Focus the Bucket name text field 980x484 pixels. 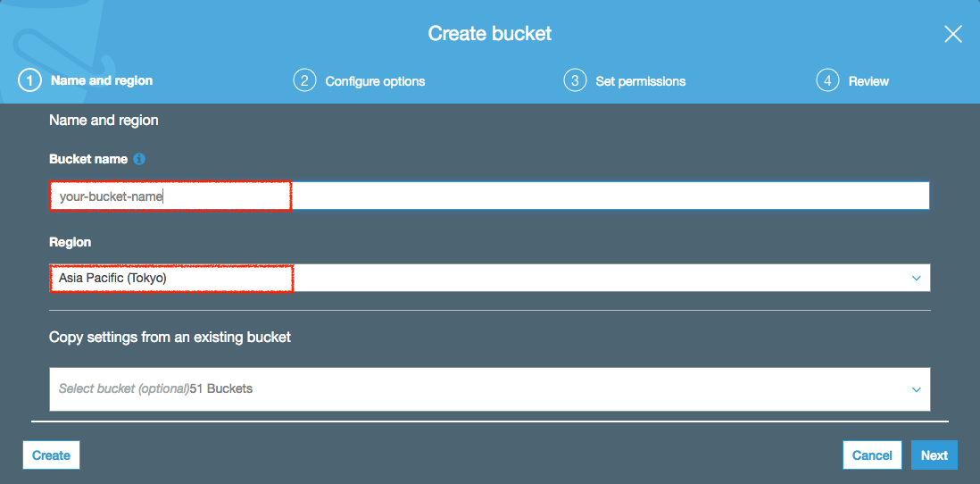click(x=489, y=196)
